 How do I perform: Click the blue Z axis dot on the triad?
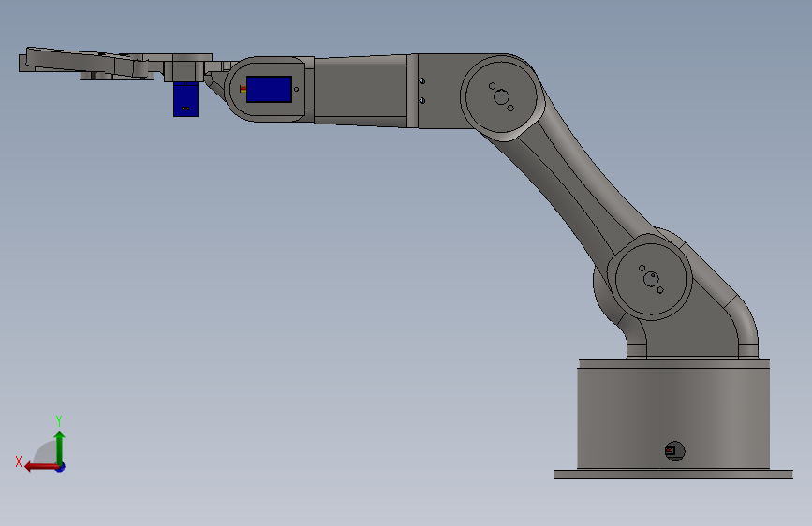click(x=61, y=467)
